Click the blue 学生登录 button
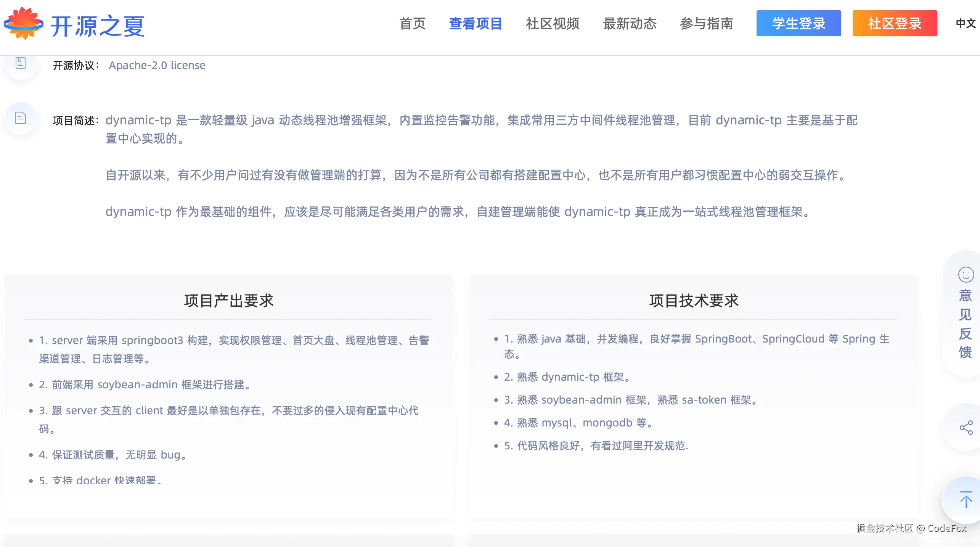This screenshot has height=547, width=980. (x=798, y=24)
